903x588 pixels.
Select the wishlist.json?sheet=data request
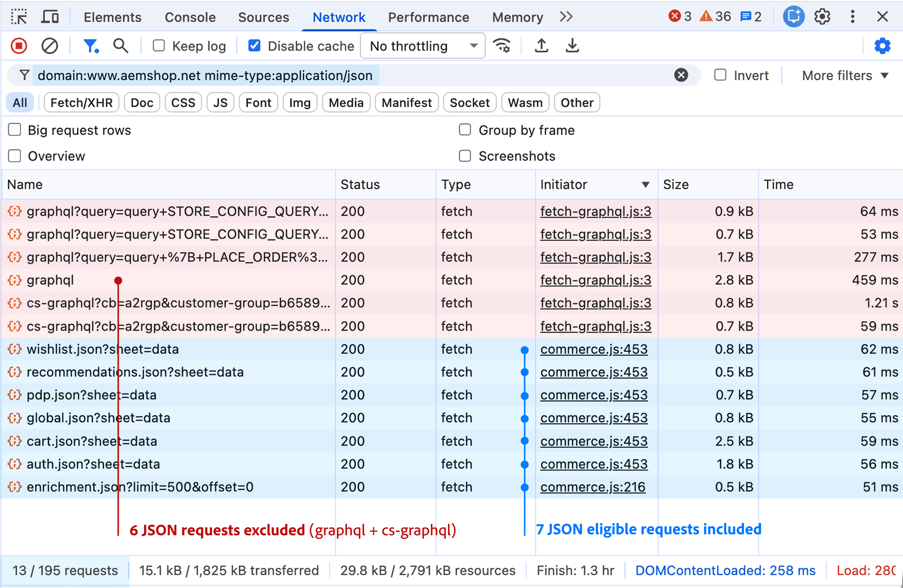[451, 349]
